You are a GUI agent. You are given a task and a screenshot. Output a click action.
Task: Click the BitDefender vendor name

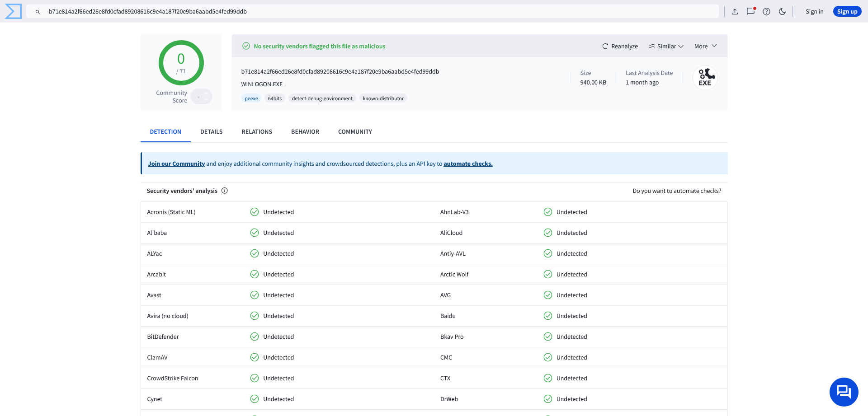point(163,337)
